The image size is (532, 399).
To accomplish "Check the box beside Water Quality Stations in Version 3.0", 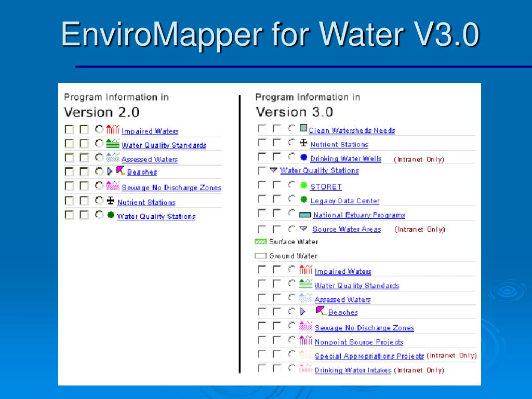I will pyautogui.click(x=262, y=170).
